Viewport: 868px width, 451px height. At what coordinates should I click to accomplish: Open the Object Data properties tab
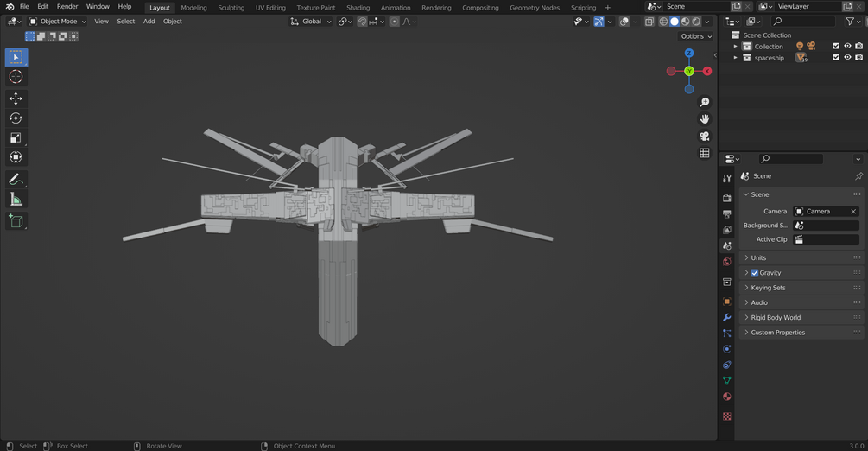(727, 381)
